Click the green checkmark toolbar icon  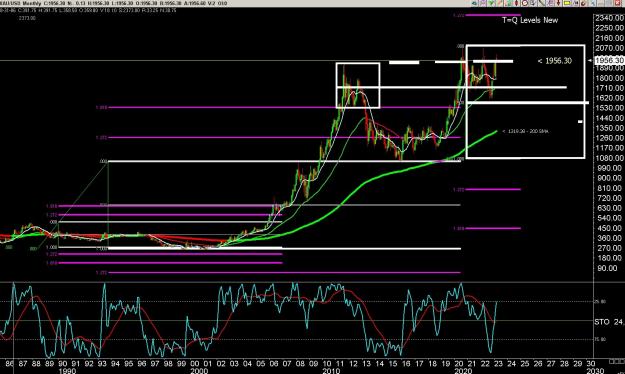pos(491,3)
